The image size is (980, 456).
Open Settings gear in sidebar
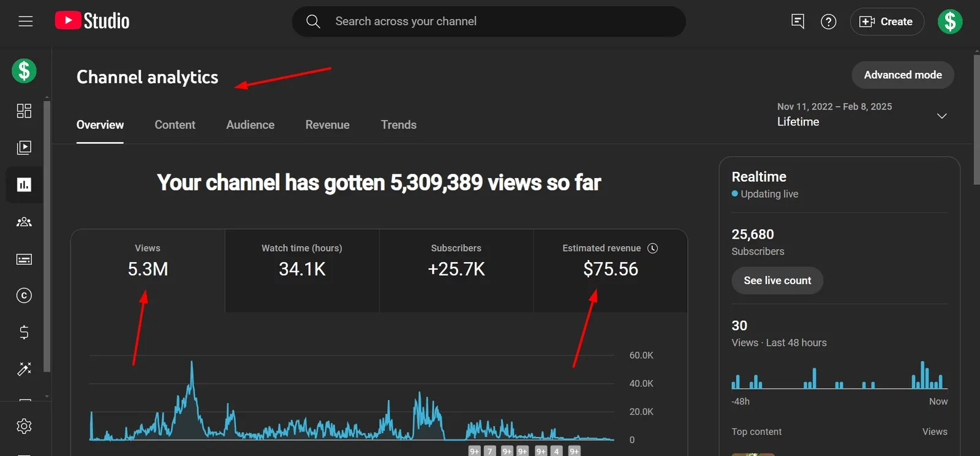pyautogui.click(x=24, y=426)
